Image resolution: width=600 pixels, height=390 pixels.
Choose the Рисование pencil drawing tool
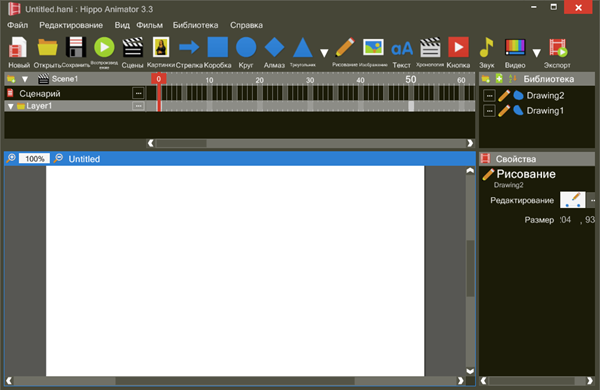click(344, 52)
